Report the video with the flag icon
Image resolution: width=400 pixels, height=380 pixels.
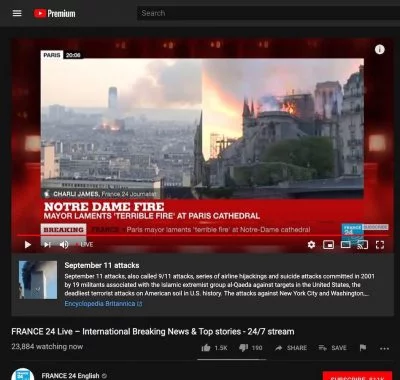[363, 348]
